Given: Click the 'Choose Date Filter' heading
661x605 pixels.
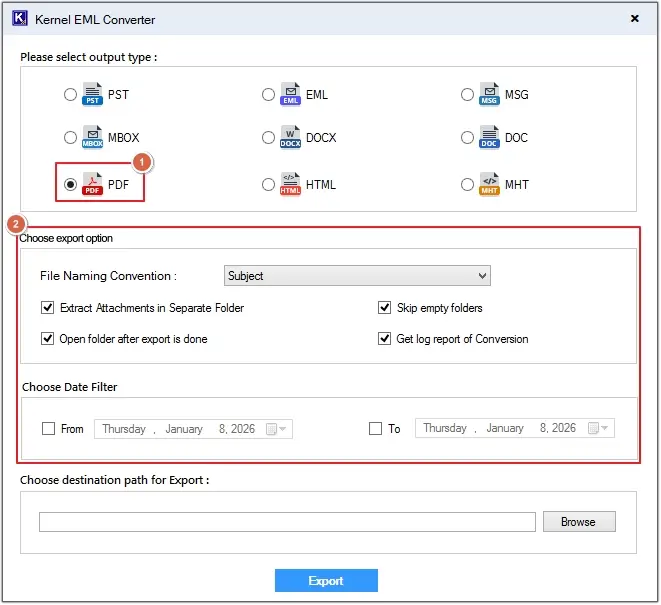Looking at the screenshot, I should tap(70, 387).
